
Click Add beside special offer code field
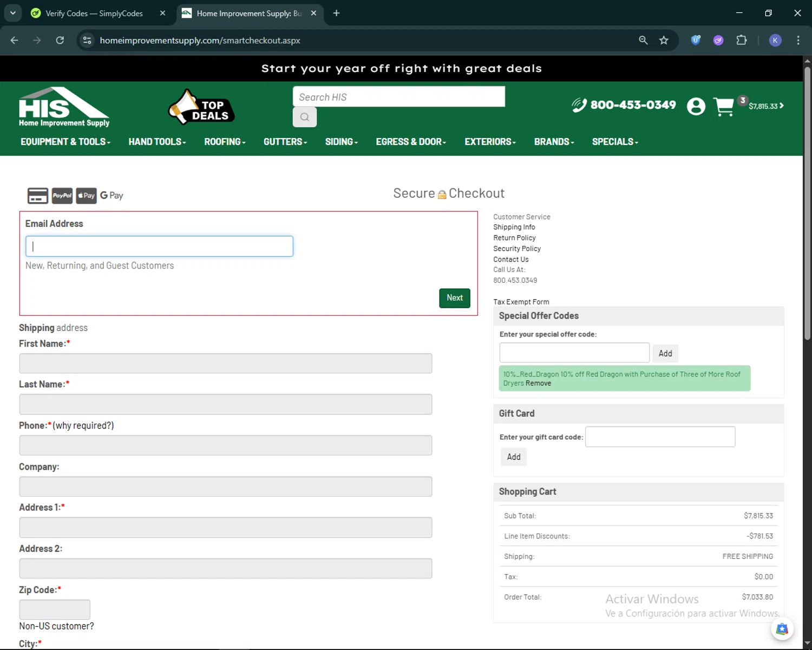(665, 353)
